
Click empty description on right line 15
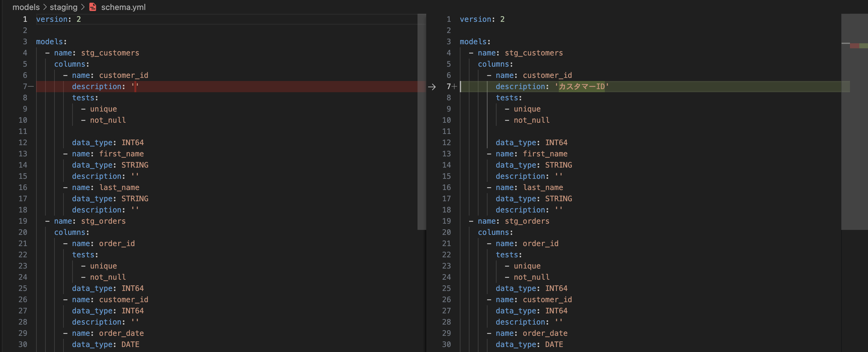559,176
